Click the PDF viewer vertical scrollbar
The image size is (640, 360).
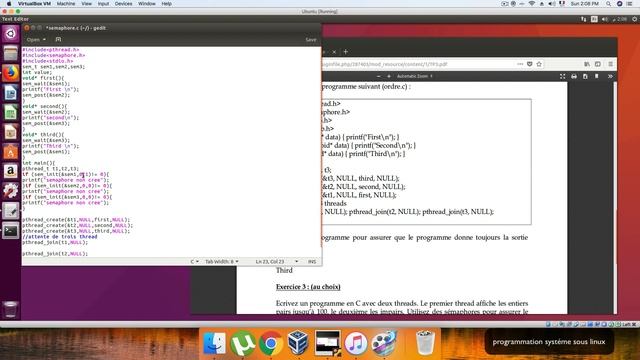click(615, 198)
